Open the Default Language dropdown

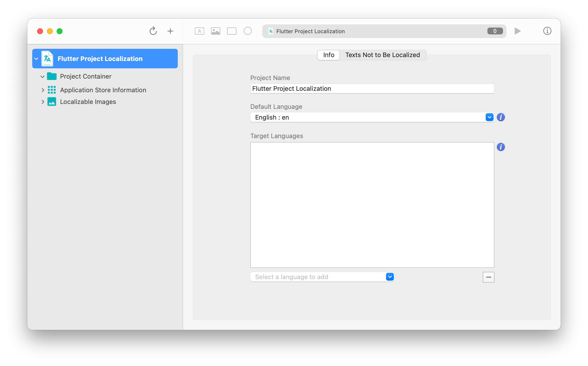point(489,117)
